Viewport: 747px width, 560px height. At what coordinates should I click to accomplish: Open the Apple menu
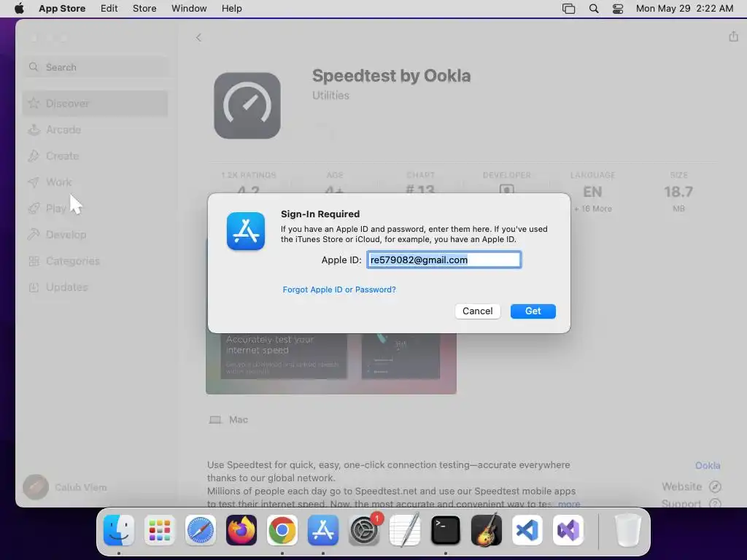[20, 9]
